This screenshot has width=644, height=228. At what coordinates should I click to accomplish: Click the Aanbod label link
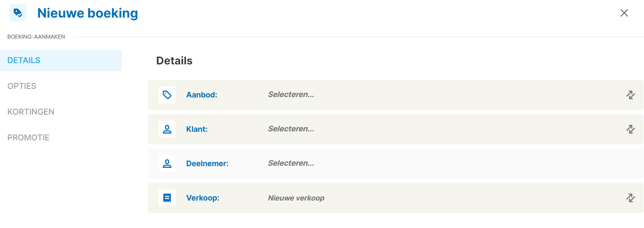[202, 95]
